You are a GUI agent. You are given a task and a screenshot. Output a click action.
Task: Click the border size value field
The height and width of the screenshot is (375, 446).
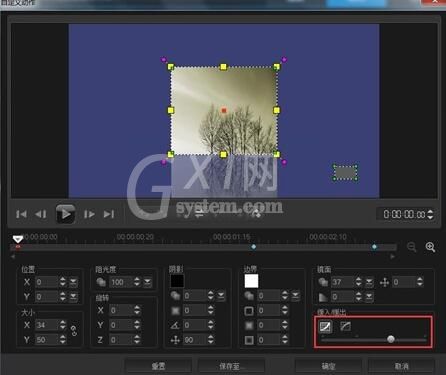tap(269, 310)
